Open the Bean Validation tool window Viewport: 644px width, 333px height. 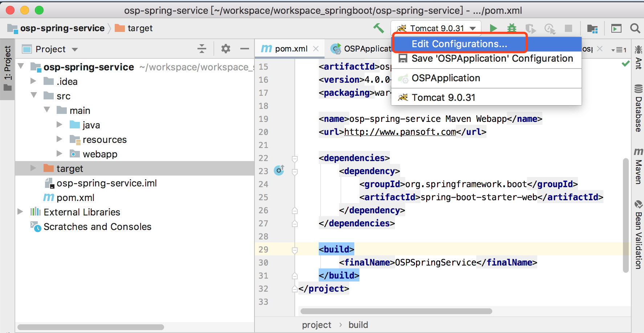coord(638,234)
